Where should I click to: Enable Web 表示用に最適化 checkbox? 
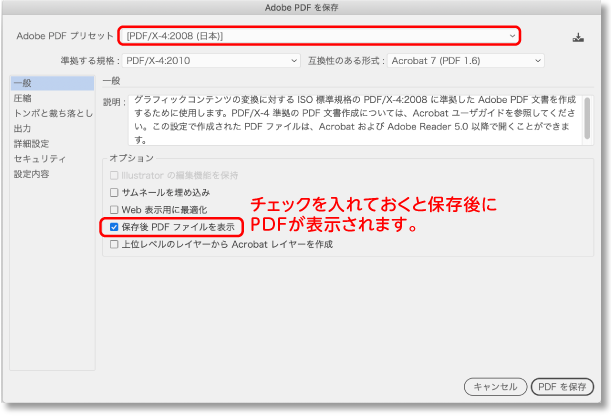[114, 210]
